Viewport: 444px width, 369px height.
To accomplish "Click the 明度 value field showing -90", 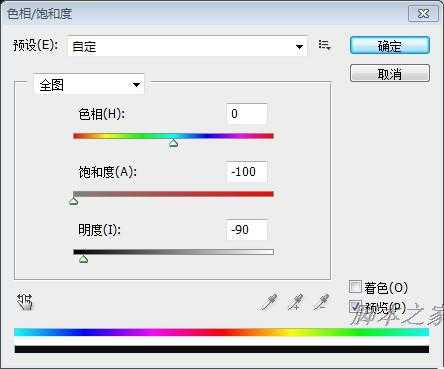I will (x=247, y=230).
